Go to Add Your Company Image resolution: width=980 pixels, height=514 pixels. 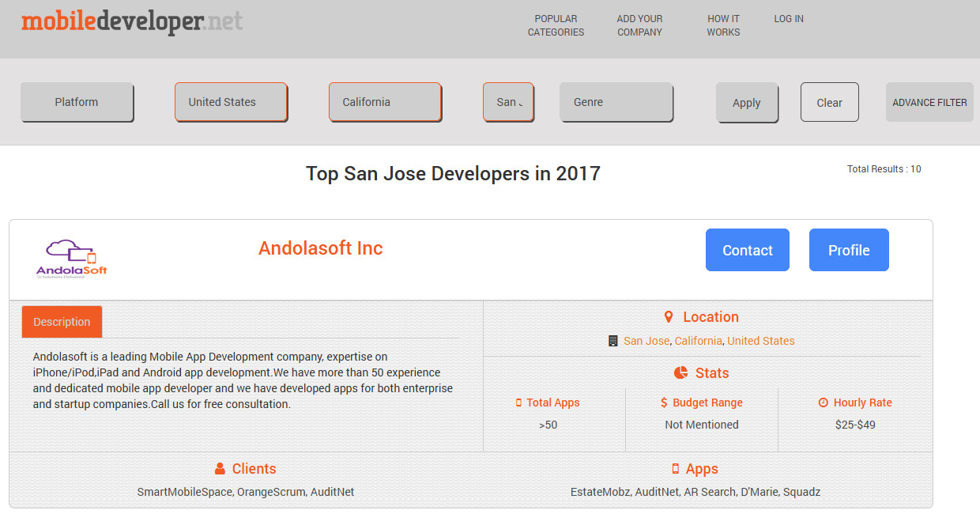640,25
